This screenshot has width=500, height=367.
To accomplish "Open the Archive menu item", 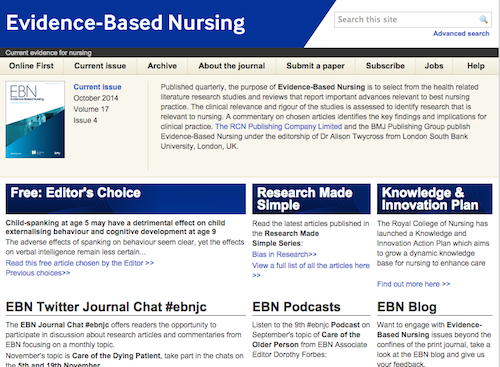I will (x=162, y=66).
